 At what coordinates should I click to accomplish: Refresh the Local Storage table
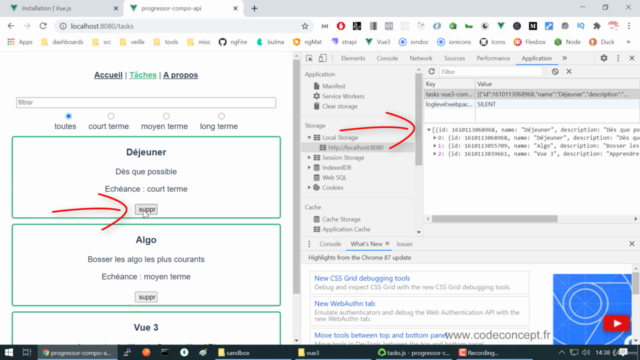coord(431,71)
